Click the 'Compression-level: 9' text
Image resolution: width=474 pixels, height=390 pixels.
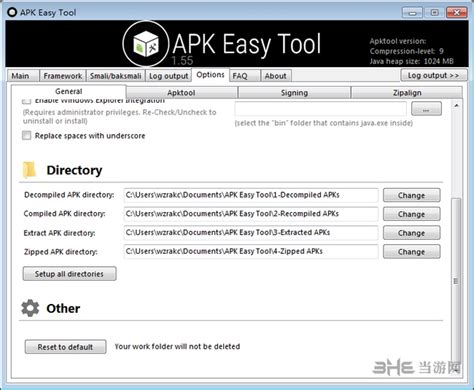(x=406, y=51)
